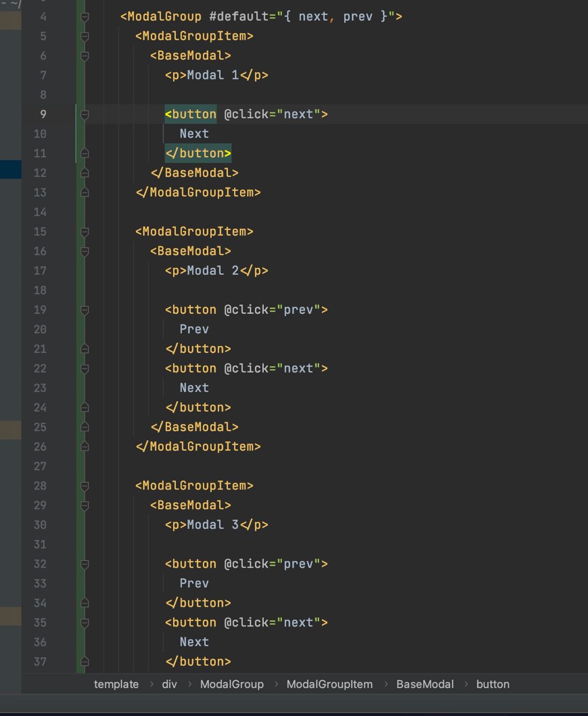Select the ModalGroup breadcrumb
The height and width of the screenshot is (716, 588).
click(x=232, y=684)
